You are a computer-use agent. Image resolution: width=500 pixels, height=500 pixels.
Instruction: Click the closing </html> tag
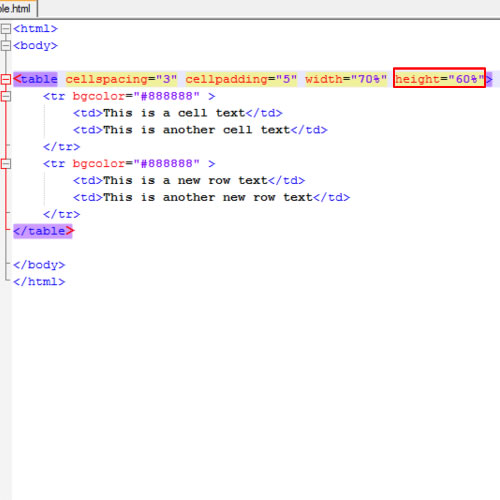point(39,282)
